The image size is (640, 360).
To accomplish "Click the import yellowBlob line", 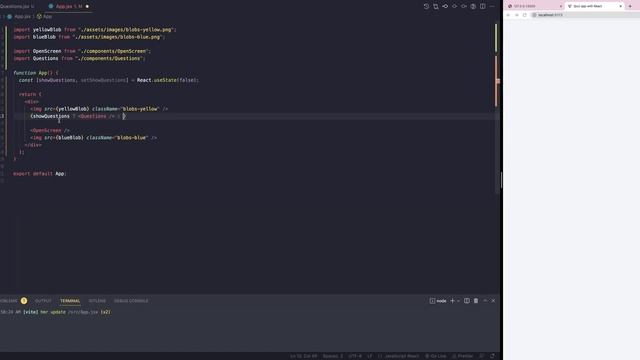I will pos(95,30).
